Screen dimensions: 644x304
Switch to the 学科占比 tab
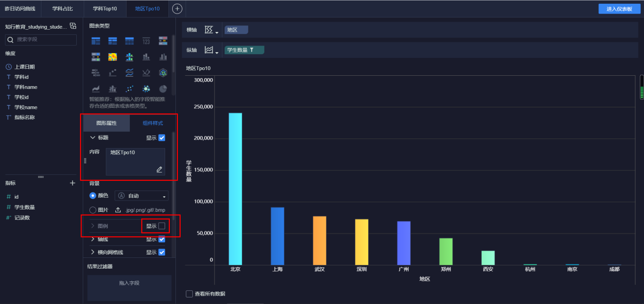coord(62,9)
